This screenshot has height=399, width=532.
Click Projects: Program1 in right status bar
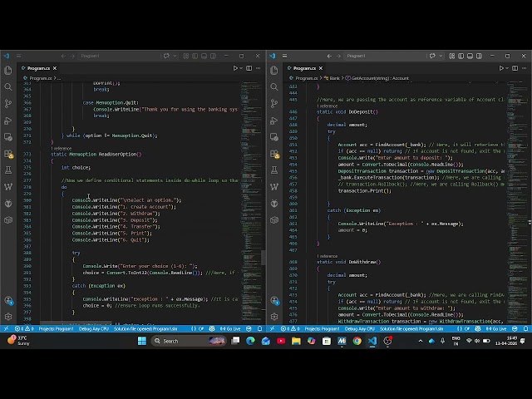click(322, 328)
